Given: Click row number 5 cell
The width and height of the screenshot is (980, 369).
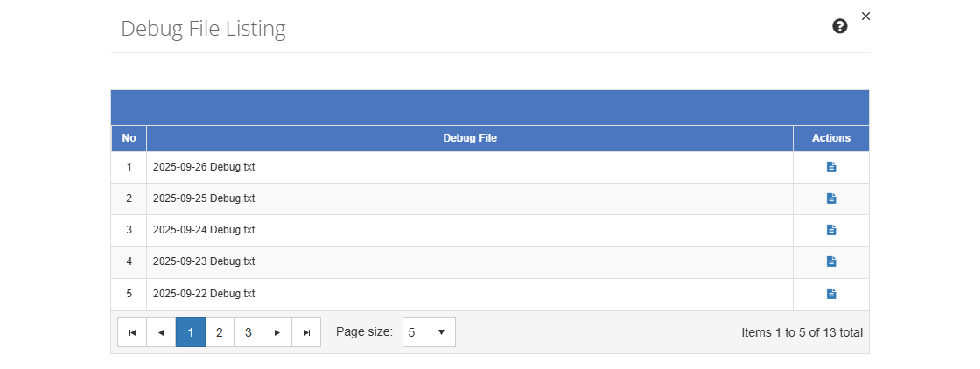Looking at the screenshot, I should (129, 294).
